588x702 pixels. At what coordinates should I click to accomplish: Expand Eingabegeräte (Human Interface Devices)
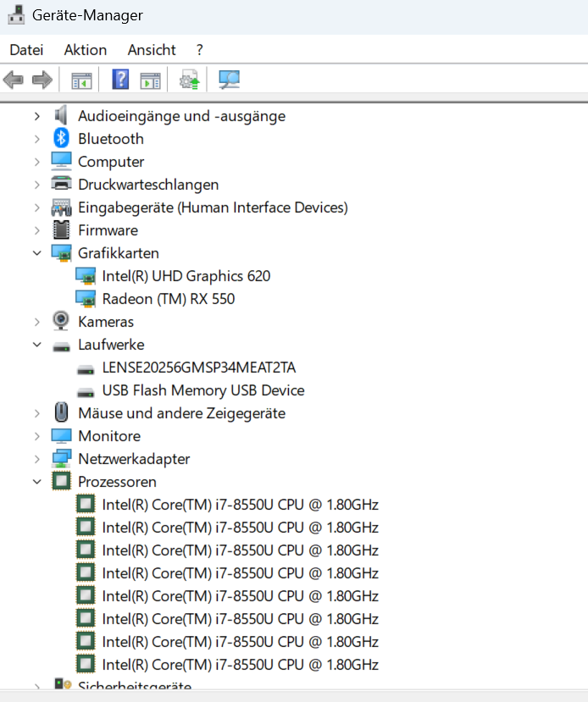pyautogui.click(x=37, y=207)
